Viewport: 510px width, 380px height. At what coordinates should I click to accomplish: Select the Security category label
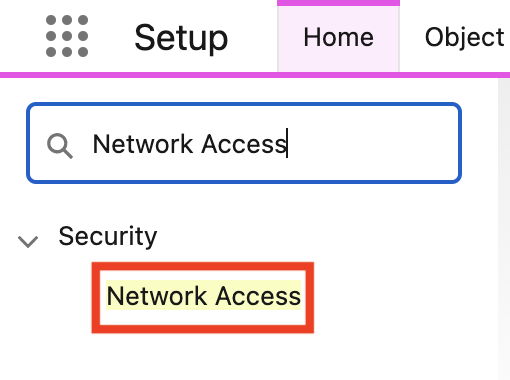pyautogui.click(x=108, y=236)
